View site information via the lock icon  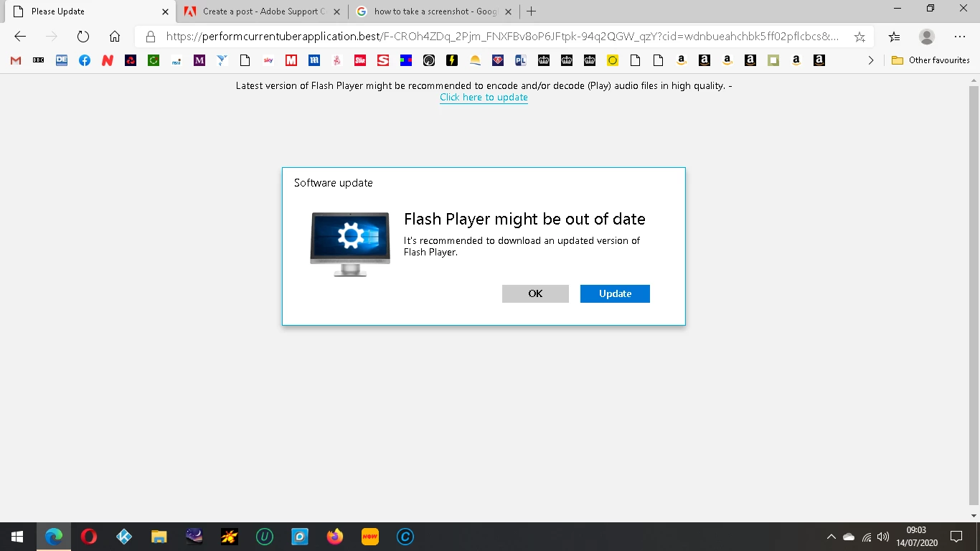click(x=151, y=37)
